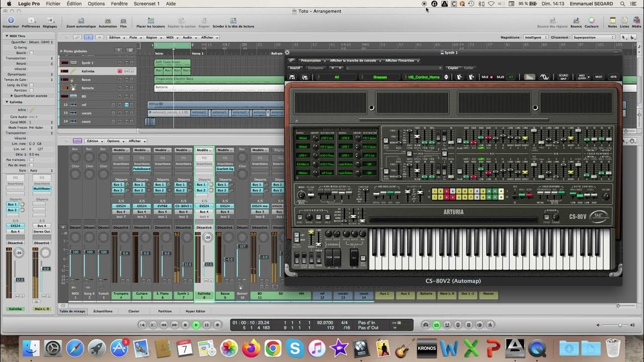Viewport: 644px width, 362px height.
Task: Go to beginning with transport button
Action: [142, 325]
